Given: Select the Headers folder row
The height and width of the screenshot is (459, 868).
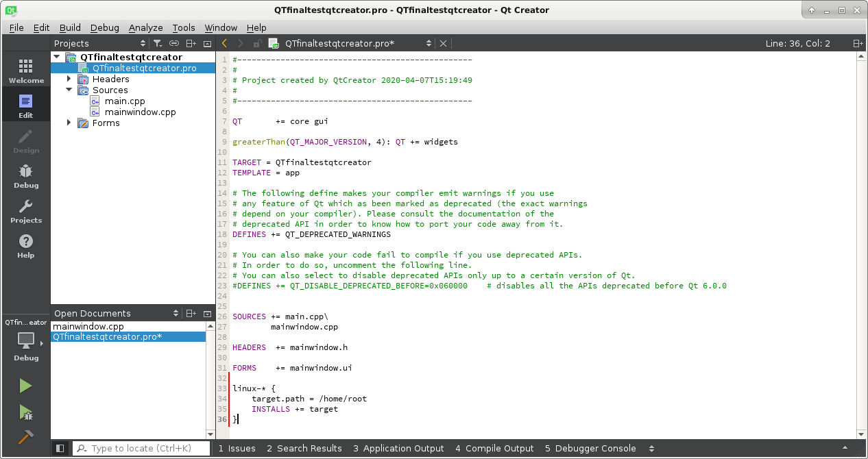Looking at the screenshot, I should (x=133, y=79).
